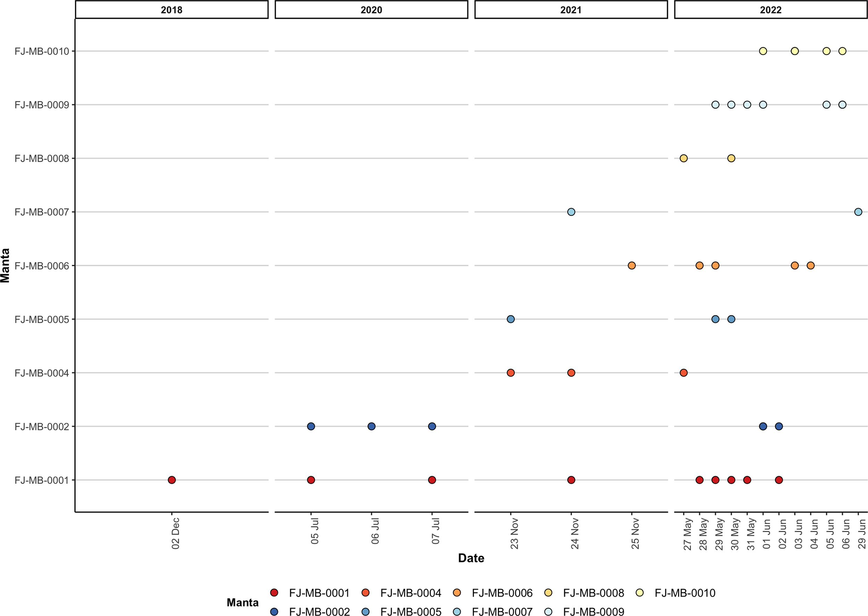The height and width of the screenshot is (616, 868).
Task: Click the FJ-MB-0001 point on 24 Nov
Action: (571, 480)
